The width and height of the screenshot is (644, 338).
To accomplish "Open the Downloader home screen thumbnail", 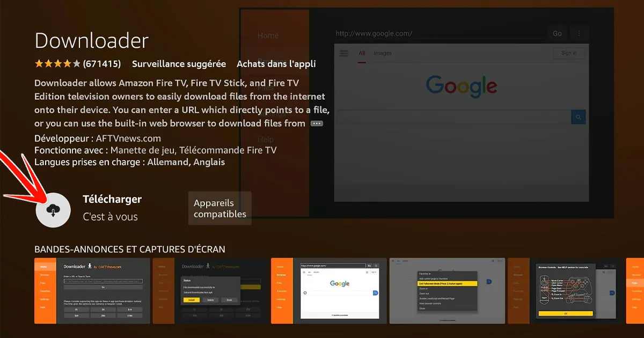I will pyautogui.click(x=92, y=291).
